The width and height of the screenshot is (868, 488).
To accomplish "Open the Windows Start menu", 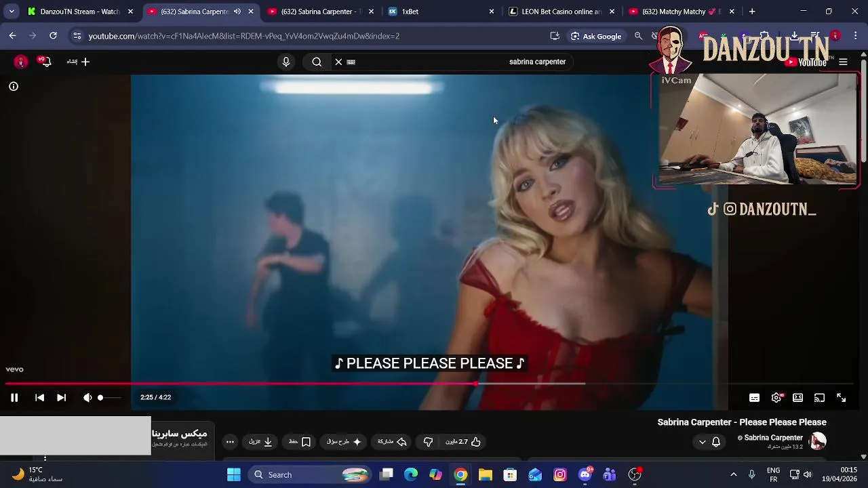I will coord(234,475).
